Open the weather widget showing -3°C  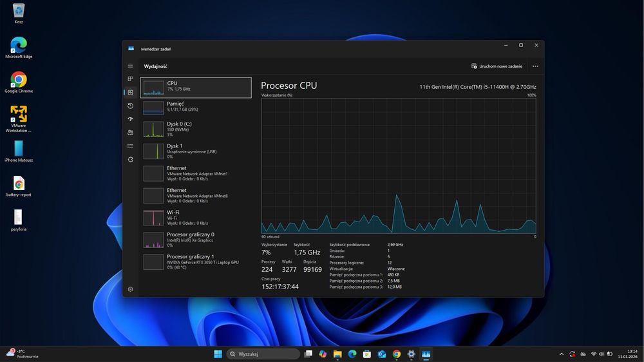click(23, 354)
